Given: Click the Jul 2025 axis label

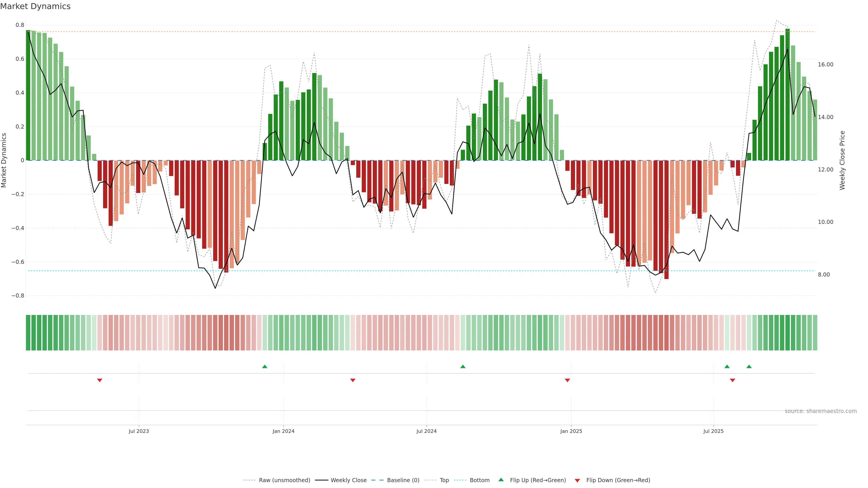Looking at the screenshot, I should click(713, 431).
